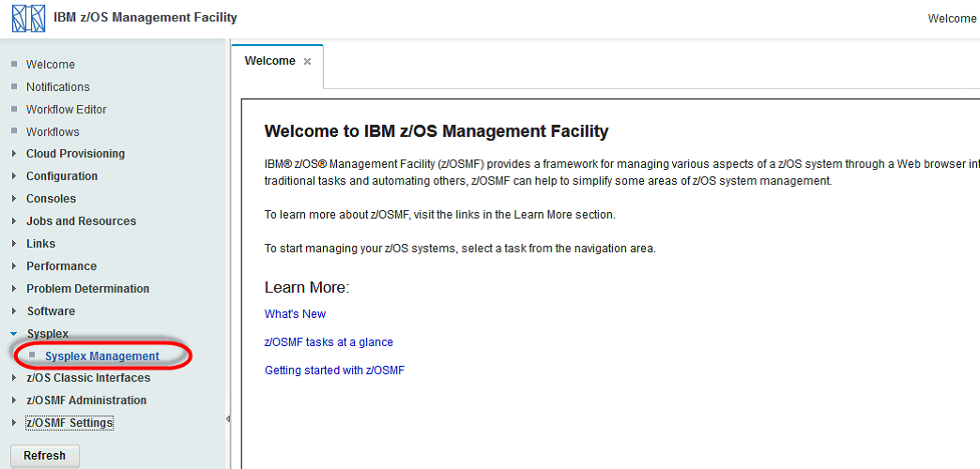Follow Getting started with z/OSMF link
This screenshot has width=980, height=469.
tap(334, 371)
